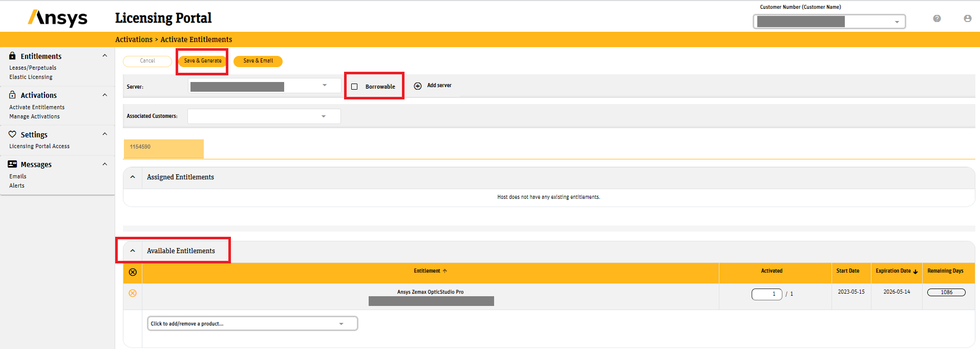
Task: Open Licensing Portal Access
Action: [39, 146]
